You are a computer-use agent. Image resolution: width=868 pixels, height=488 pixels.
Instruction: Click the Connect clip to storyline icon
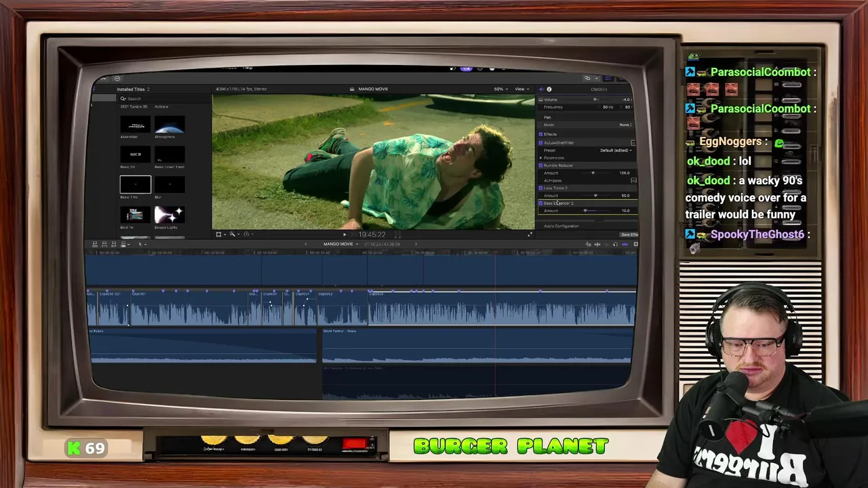[x=95, y=244]
